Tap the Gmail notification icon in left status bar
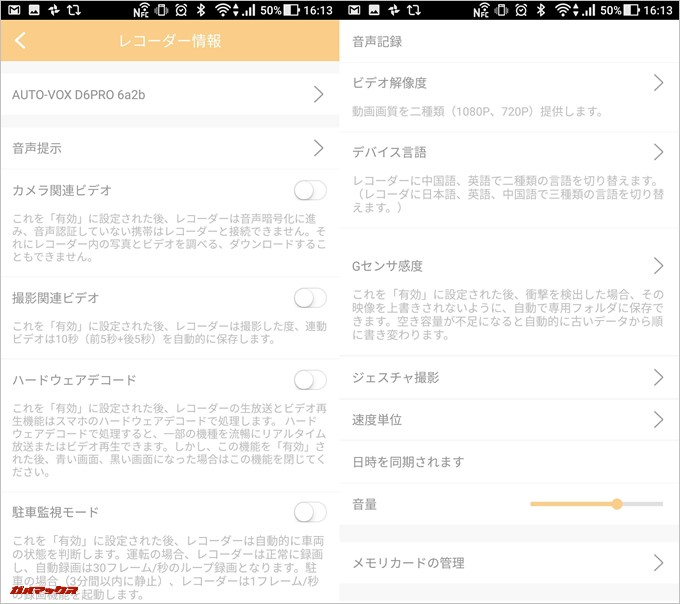This screenshot has width=680, height=604. pos(14,10)
